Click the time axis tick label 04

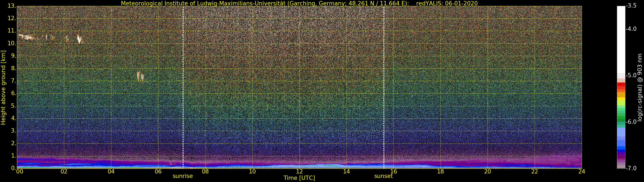tap(111, 172)
